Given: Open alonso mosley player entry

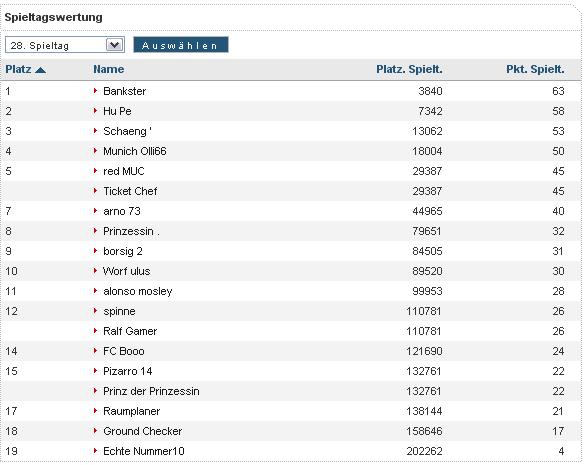Looking at the screenshot, I should pos(138,291).
